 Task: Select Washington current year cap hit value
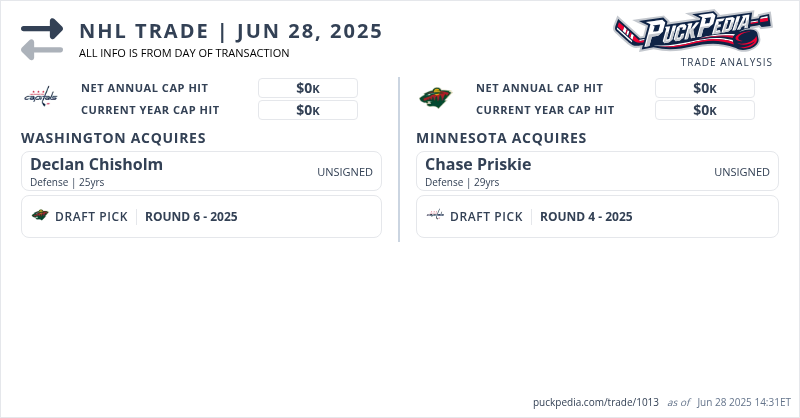(x=307, y=110)
